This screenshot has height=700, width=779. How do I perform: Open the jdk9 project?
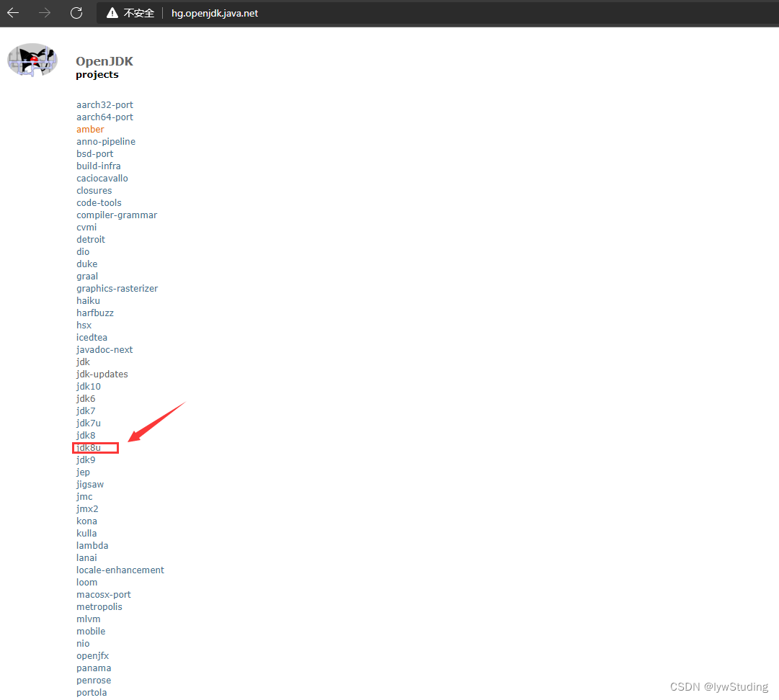[86, 459]
